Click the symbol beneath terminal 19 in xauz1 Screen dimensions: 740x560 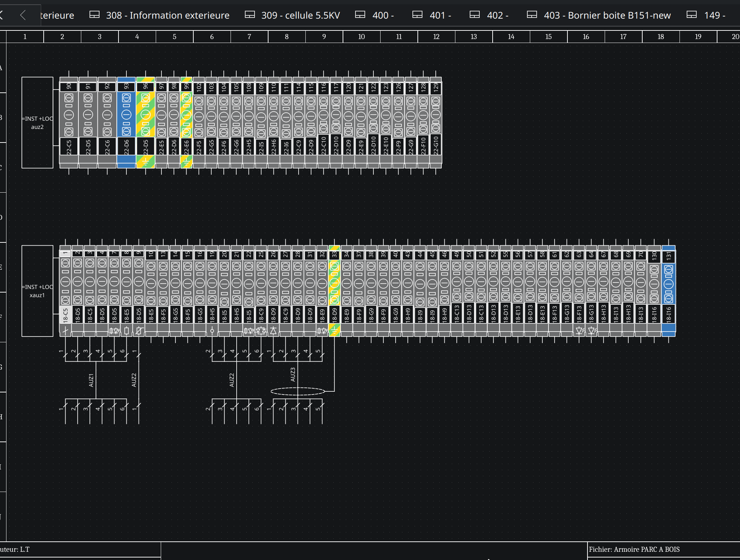click(x=212, y=331)
